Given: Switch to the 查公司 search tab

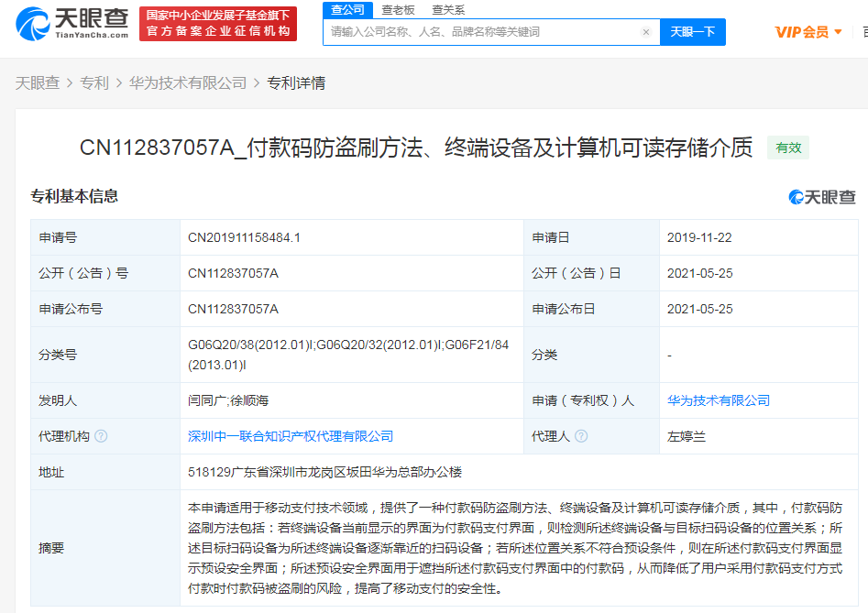Looking at the screenshot, I should tap(348, 10).
